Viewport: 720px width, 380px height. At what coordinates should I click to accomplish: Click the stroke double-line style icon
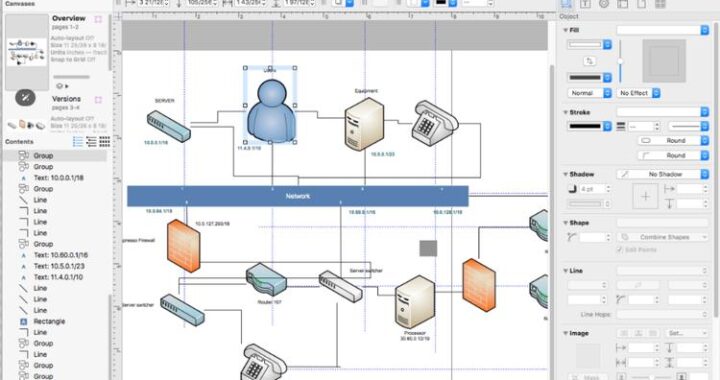pos(621,126)
